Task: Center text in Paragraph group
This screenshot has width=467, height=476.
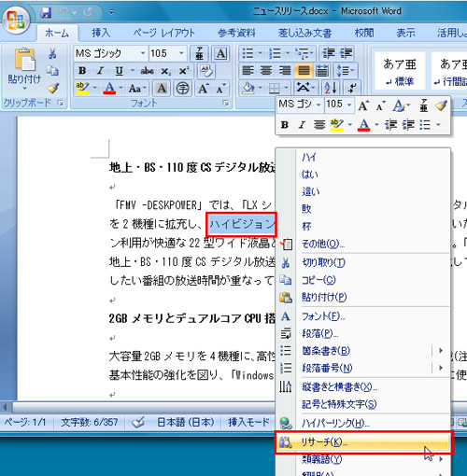Action: tap(266, 71)
